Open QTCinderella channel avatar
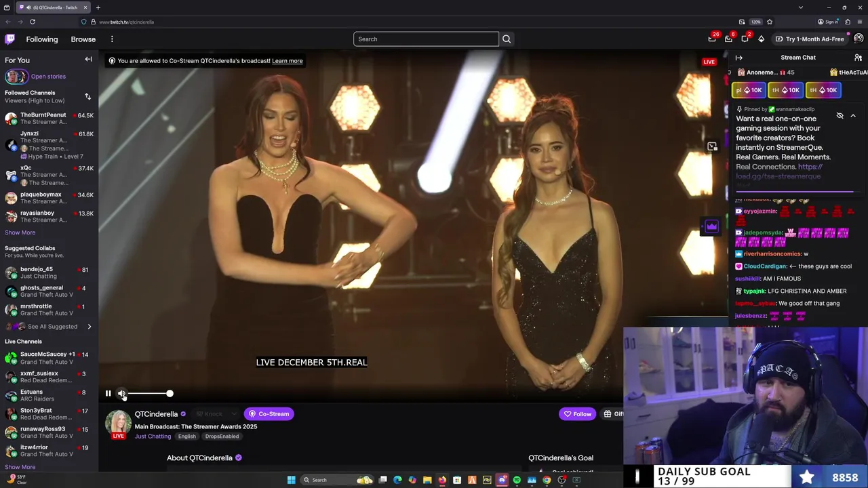 tap(118, 422)
